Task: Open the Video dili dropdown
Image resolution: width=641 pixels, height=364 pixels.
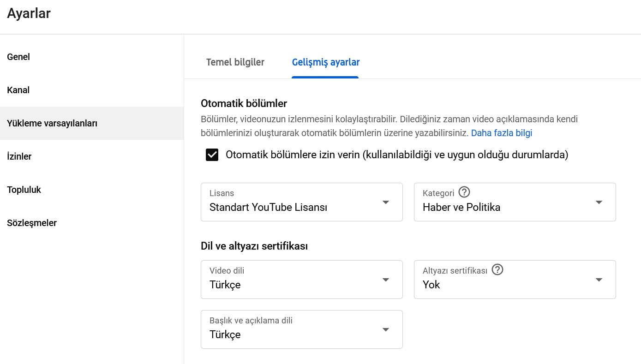Action: point(301,280)
